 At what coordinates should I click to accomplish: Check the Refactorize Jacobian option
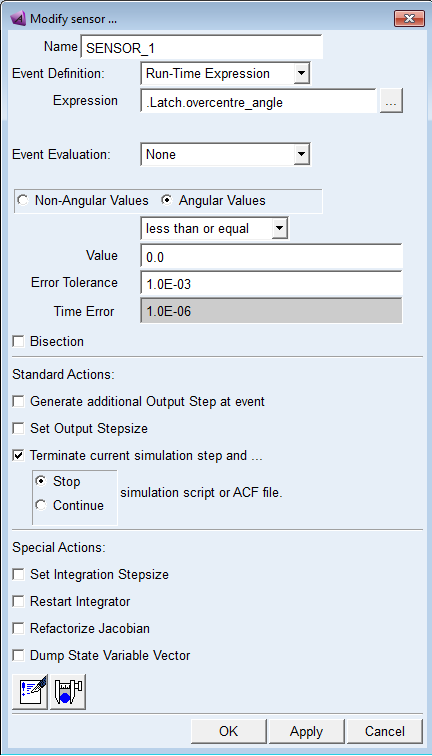(x=18, y=628)
